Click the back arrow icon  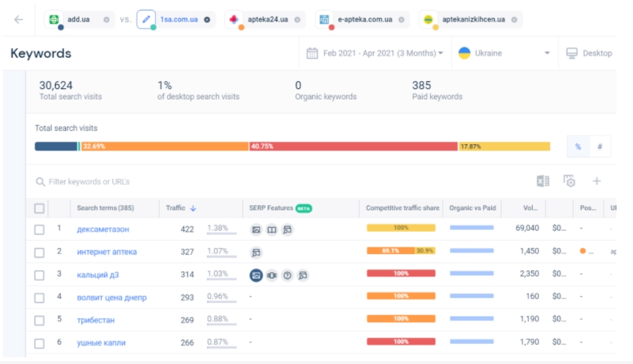(x=19, y=19)
